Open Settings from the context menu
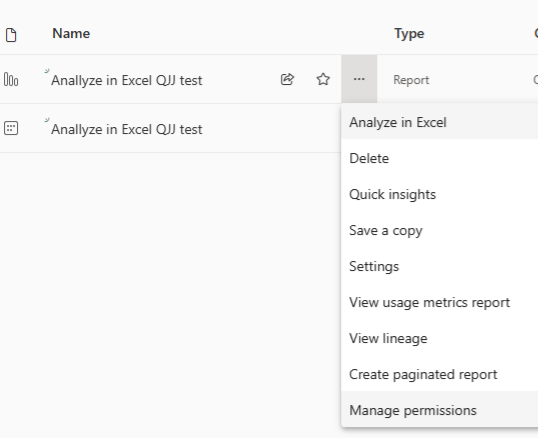Screen dimensions: 538x438 click(x=440, y=267)
